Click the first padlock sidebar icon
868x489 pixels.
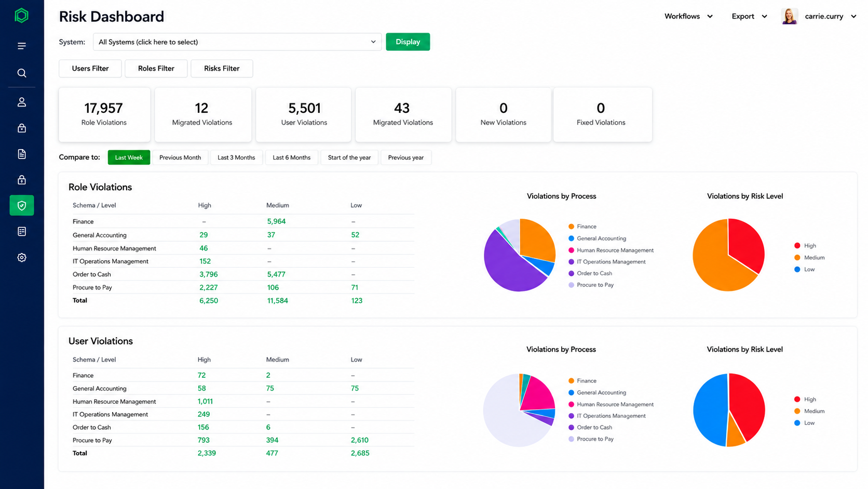tap(22, 128)
